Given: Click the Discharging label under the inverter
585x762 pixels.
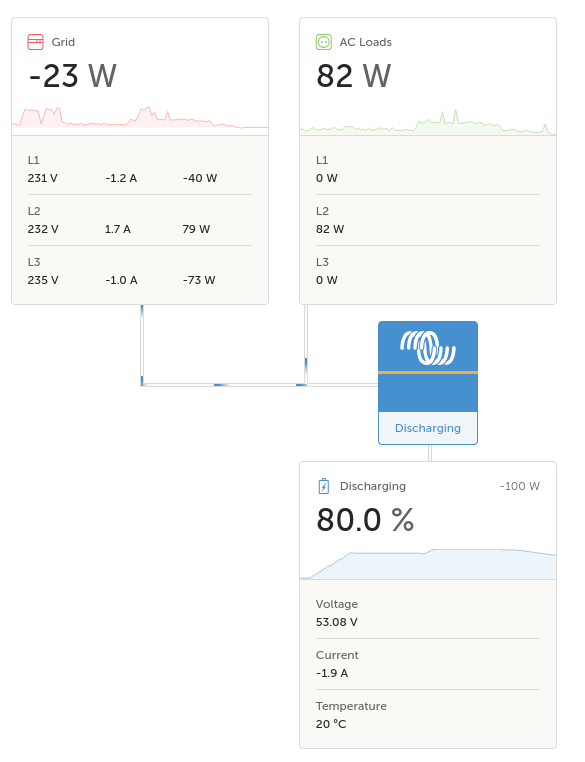Looking at the screenshot, I should pyautogui.click(x=428, y=428).
